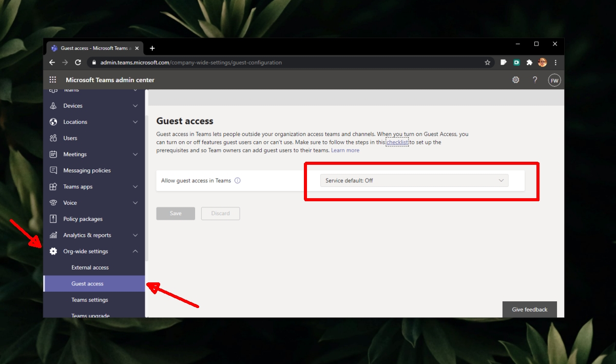This screenshot has height=364, width=616.
Task: Open Messaging policies menu item
Action: coord(94,170)
